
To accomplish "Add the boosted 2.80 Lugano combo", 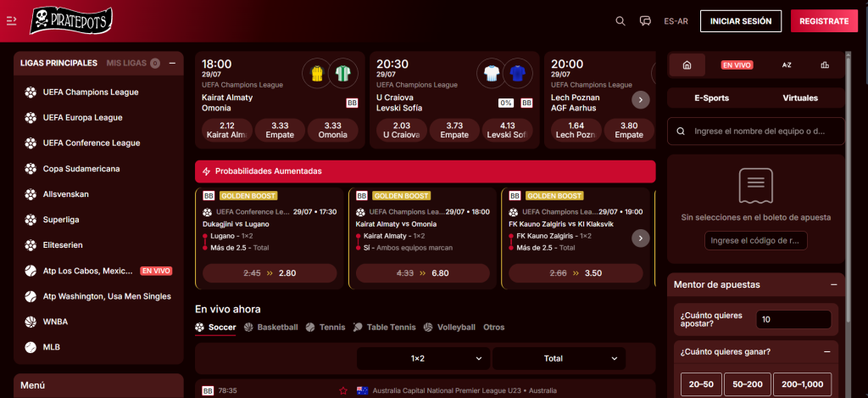I will (x=270, y=273).
